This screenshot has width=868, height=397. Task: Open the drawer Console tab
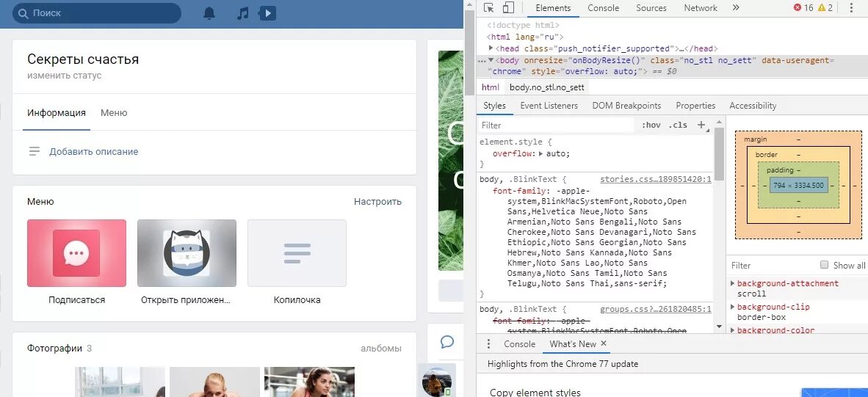519,344
